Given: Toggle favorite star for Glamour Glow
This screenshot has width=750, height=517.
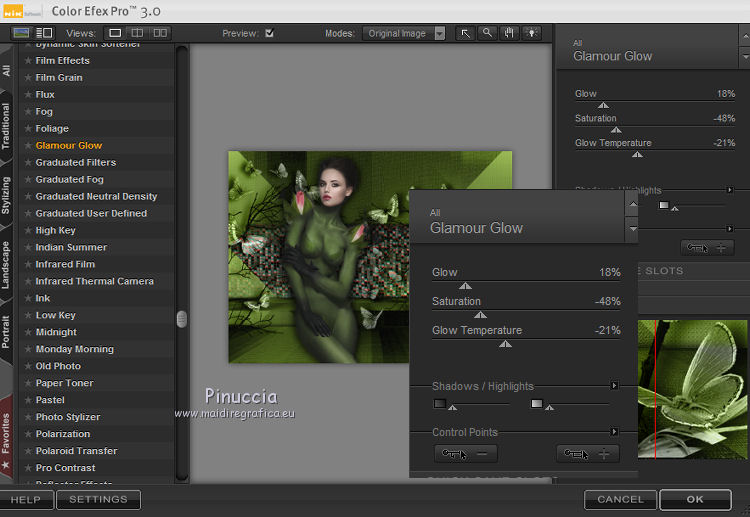Looking at the screenshot, I should (x=28, y=145).
